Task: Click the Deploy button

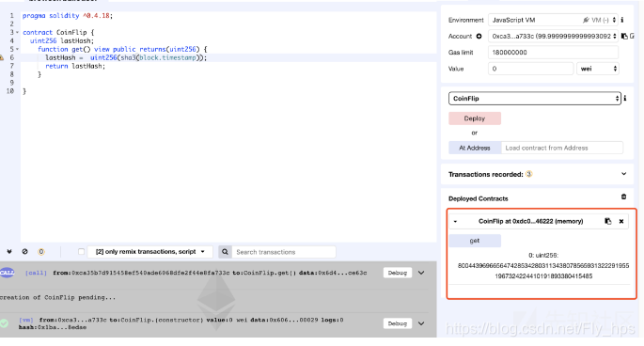Action: (x=475, y=118)
